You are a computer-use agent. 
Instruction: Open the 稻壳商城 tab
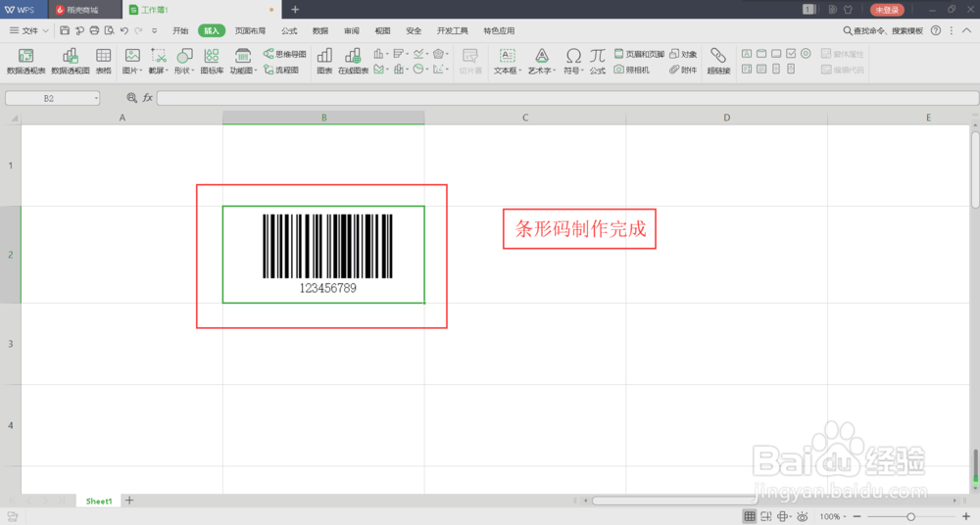(x=83, y=10)
